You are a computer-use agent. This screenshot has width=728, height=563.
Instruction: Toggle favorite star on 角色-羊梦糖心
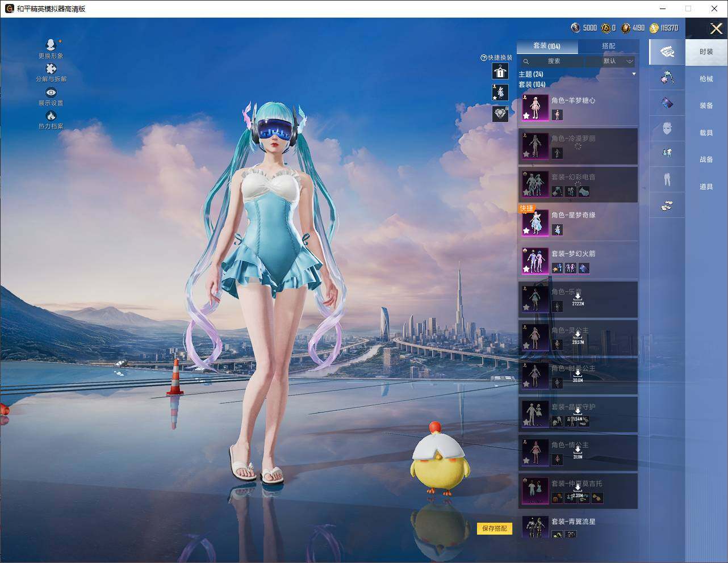tap(526, 116)
